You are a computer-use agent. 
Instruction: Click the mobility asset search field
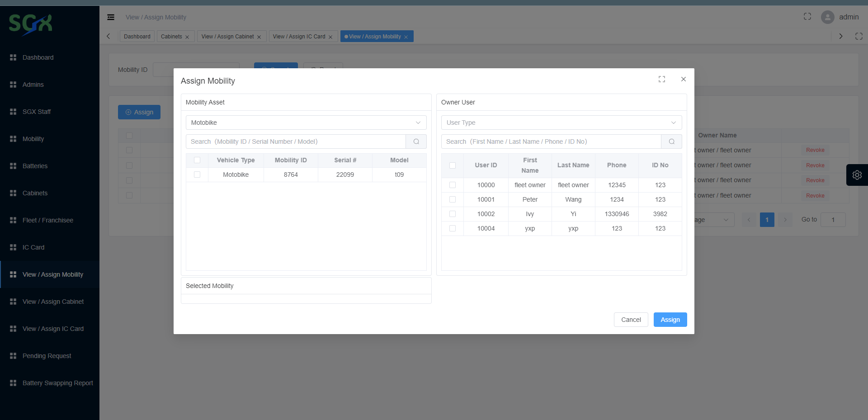[296, 142]
